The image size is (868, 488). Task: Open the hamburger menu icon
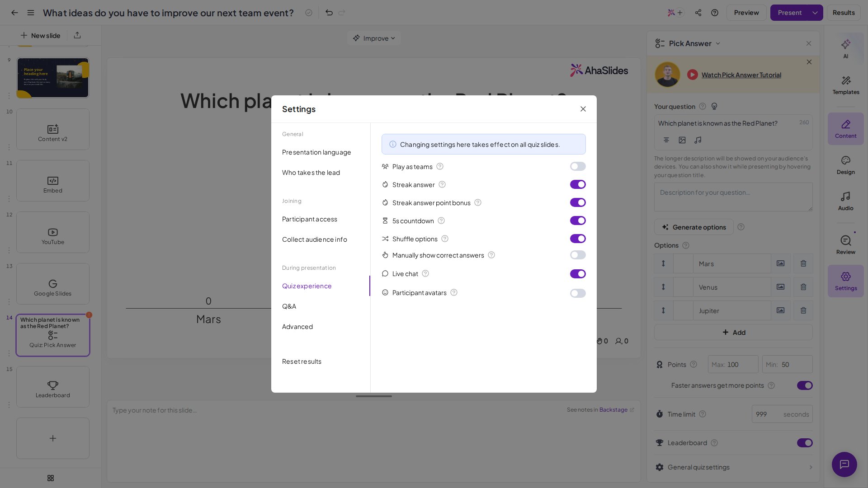tap(31, 13)
